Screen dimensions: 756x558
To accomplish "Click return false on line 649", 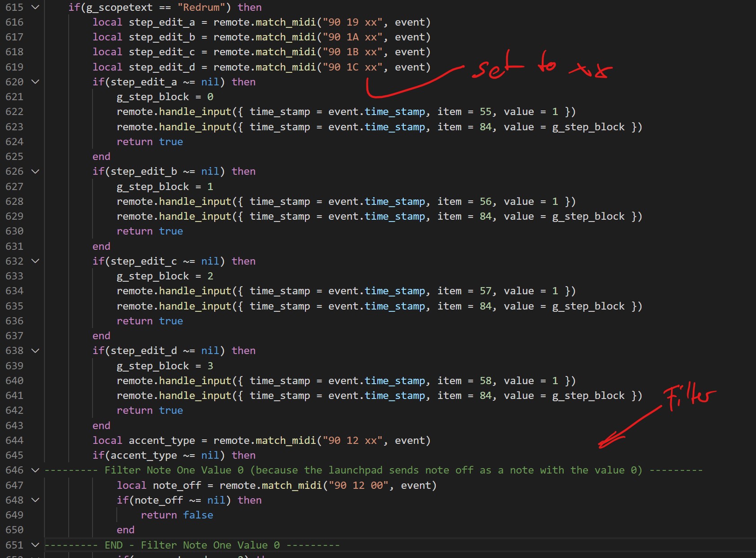I will point(177,515).
